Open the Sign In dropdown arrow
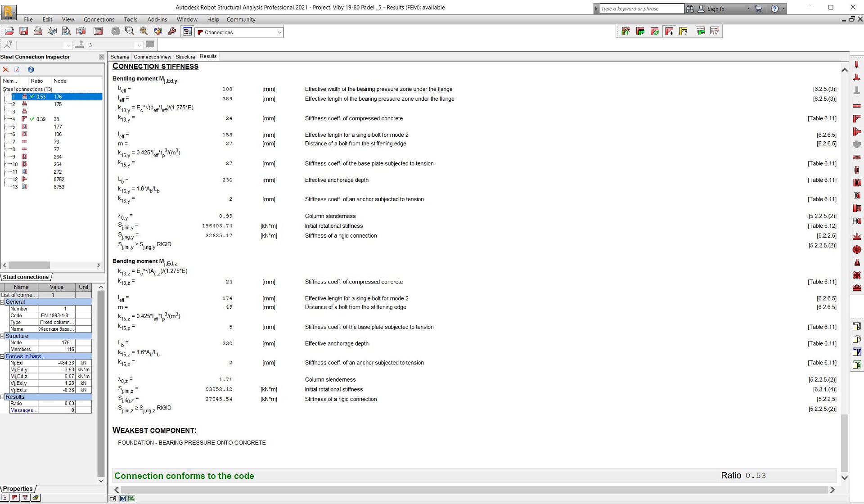Screen dimensions: 864x504 (x=748, y=9)
